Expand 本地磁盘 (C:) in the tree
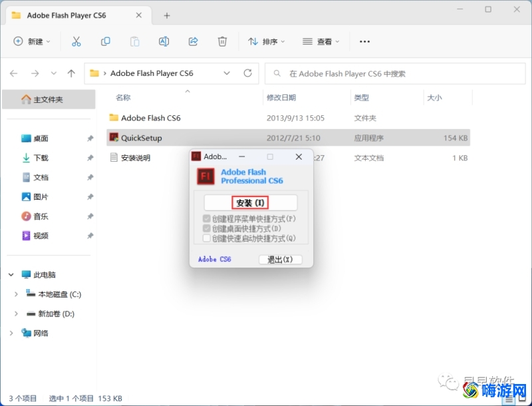Image resolution: width=532 pixels, height=406 pixels. (16, 294)
